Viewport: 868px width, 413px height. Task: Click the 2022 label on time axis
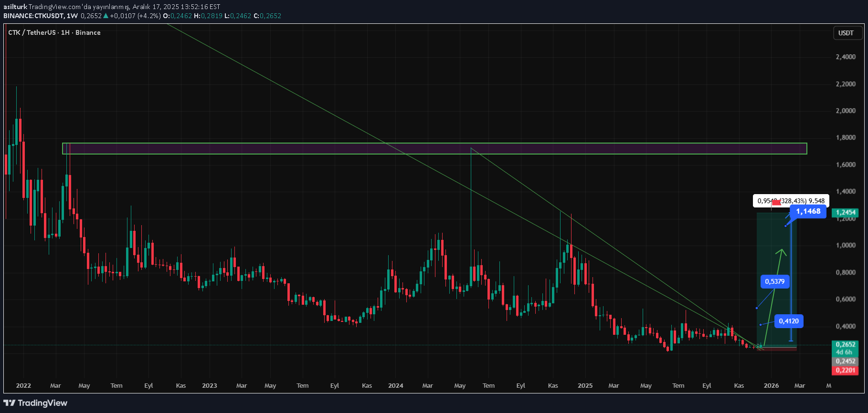coord(23,385)
